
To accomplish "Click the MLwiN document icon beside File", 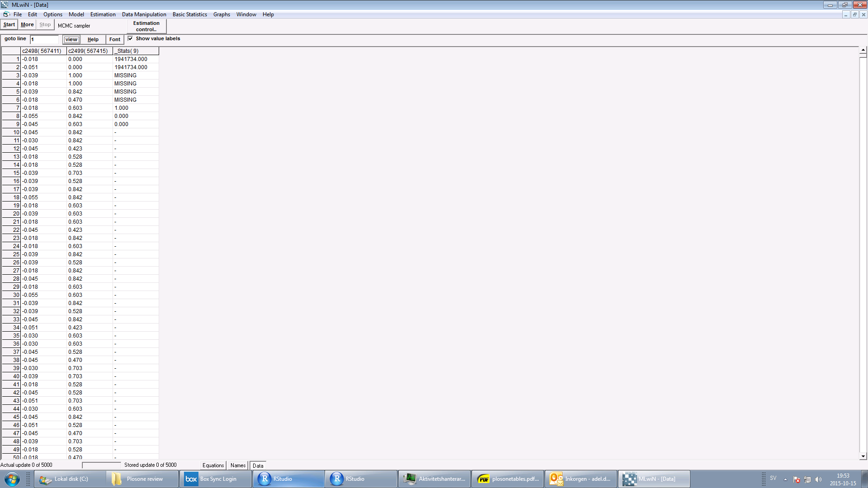I will point(6,14).
